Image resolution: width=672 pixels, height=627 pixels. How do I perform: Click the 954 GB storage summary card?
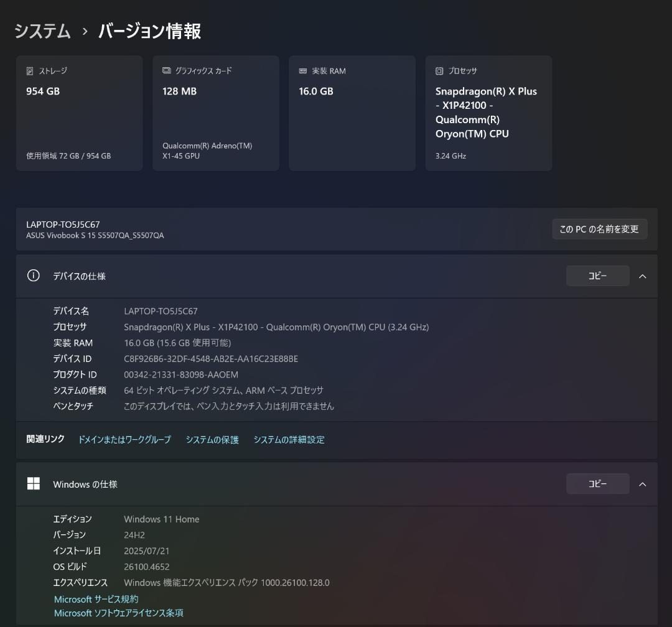point(79,113)
